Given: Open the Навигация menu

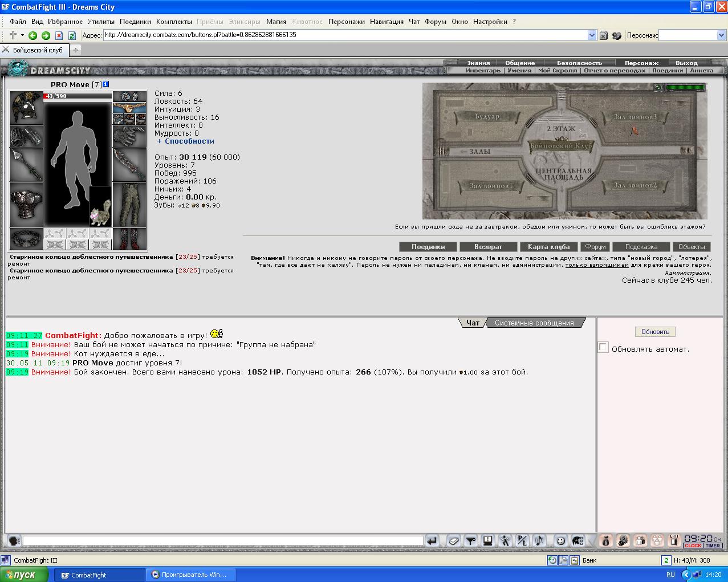Looking at the screenshot, I should pyautogui.click(x=387, y=22).
